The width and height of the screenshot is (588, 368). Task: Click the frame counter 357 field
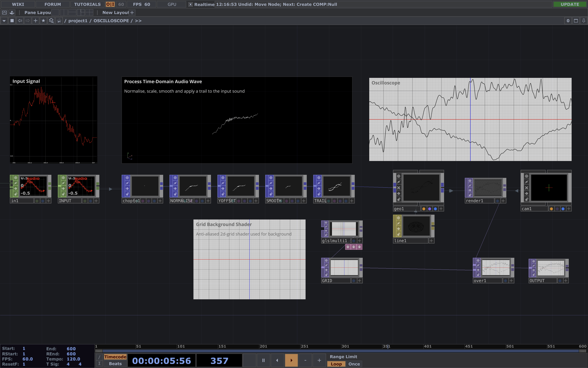click(219, 361)
